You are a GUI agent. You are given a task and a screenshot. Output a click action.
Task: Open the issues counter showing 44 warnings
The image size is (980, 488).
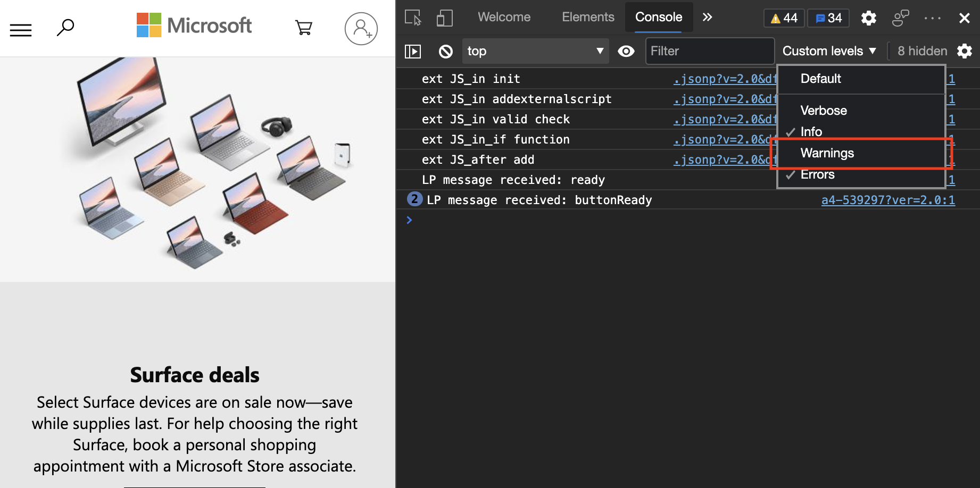[783, 18]
